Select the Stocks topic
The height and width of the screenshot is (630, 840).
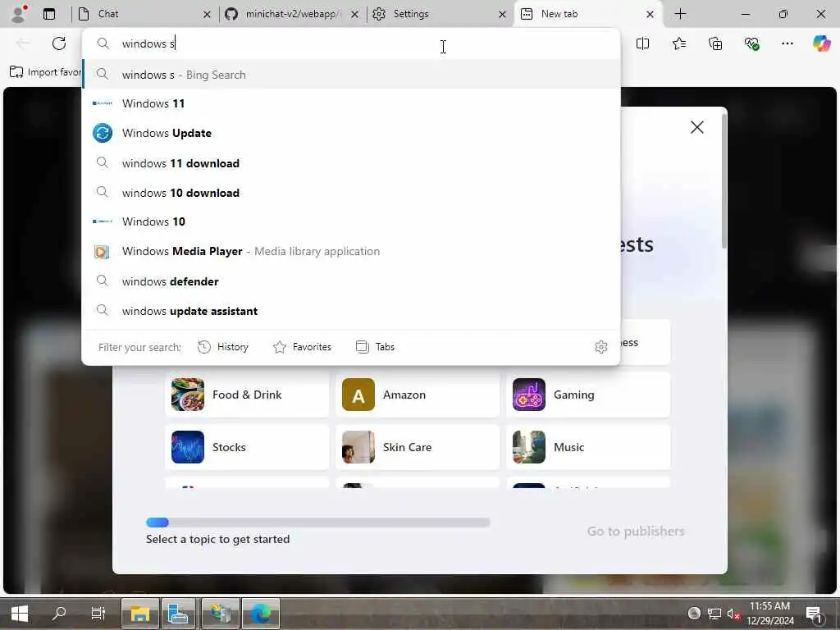pos(247,447)
